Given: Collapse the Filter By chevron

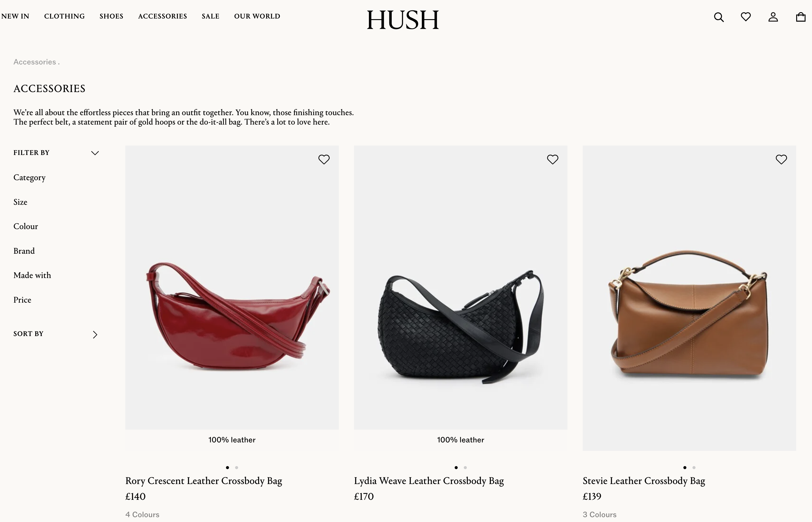Looking at the screenshot, I should (x=95, y=153).
